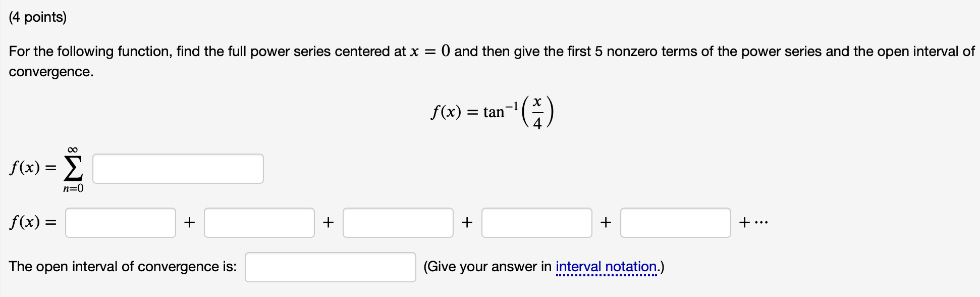Select the first nonzero term input box
The image size is (980, 297).
coord(120,221)
